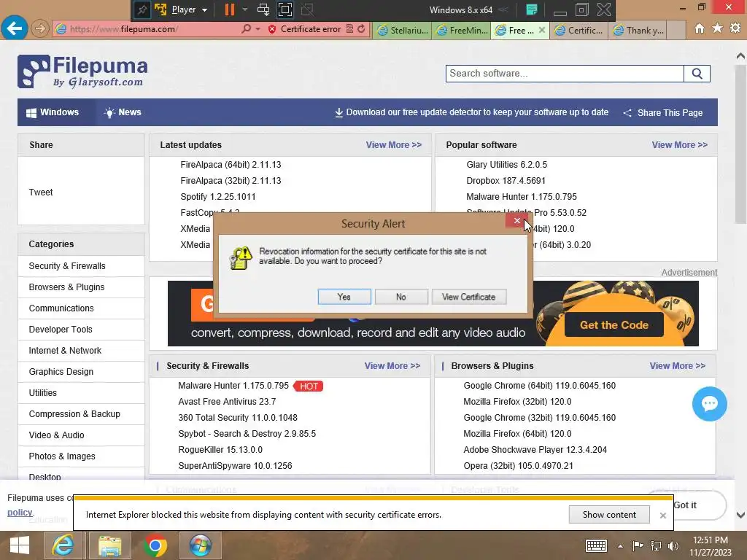Screen dimensions: 747x560
Task: Click the volume speaker tray icon
Action: pos(673,545)
